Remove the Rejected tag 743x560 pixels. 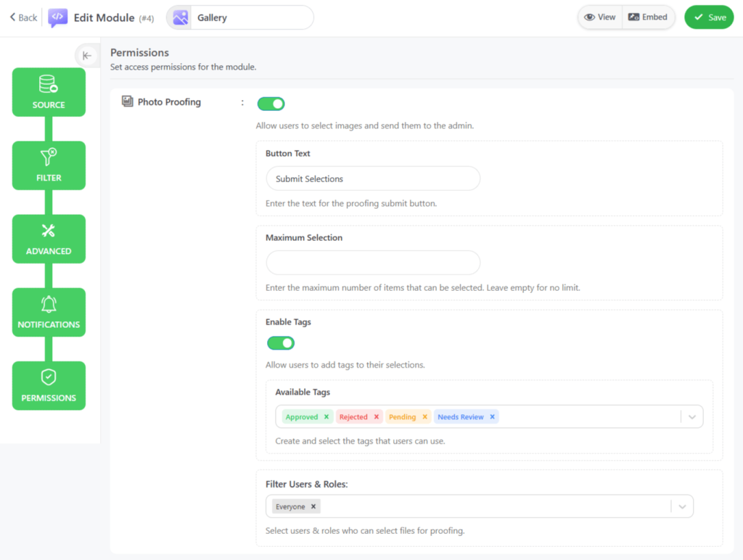tap(377, 417)
